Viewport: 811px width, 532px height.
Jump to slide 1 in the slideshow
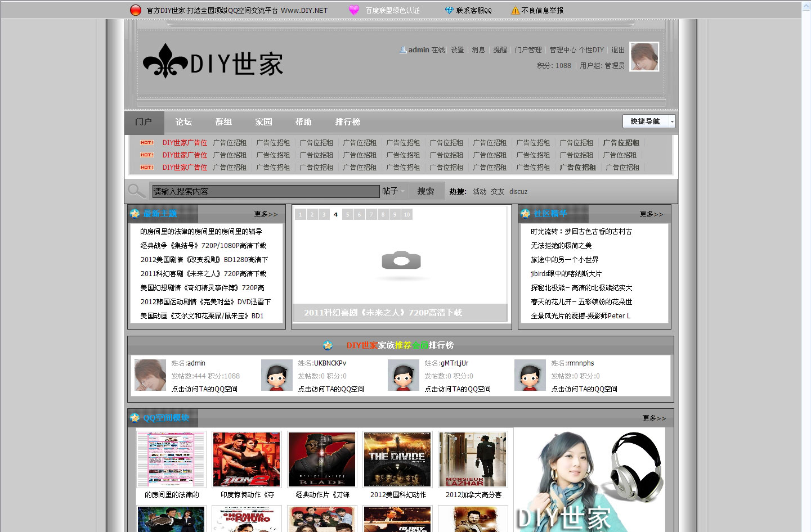tap(301, 214)
